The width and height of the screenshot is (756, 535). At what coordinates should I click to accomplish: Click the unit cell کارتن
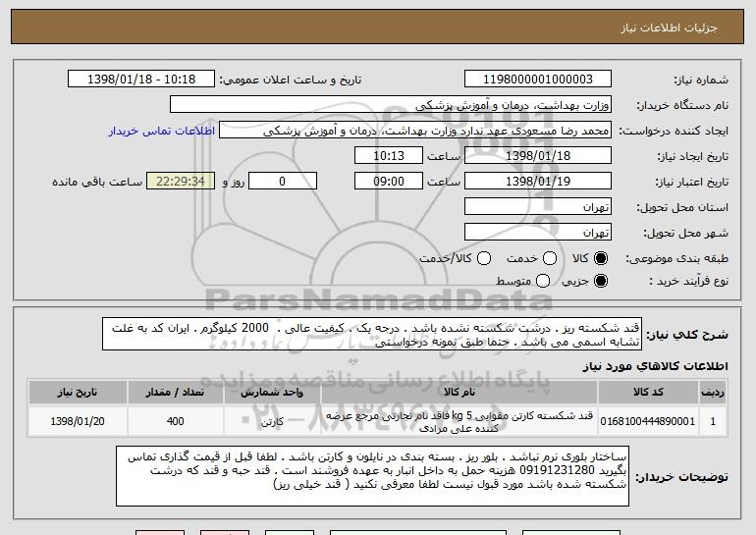272,421
